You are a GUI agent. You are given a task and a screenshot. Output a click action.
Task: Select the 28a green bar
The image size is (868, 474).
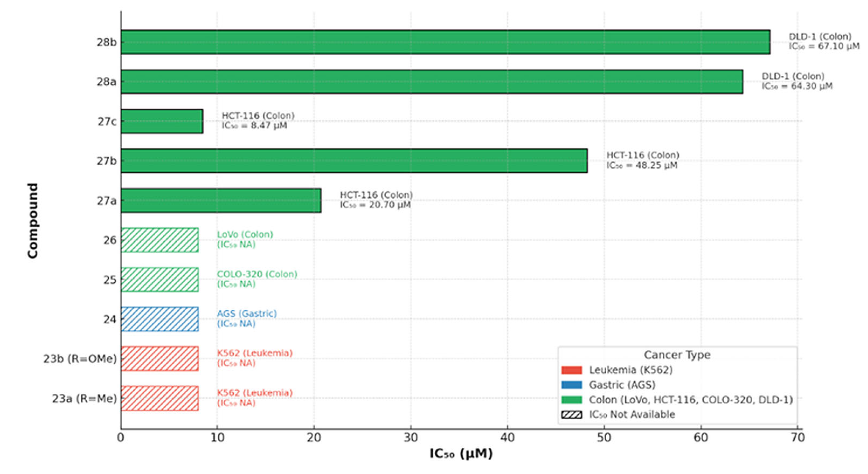pyautogui.click(x=431, y=82)
